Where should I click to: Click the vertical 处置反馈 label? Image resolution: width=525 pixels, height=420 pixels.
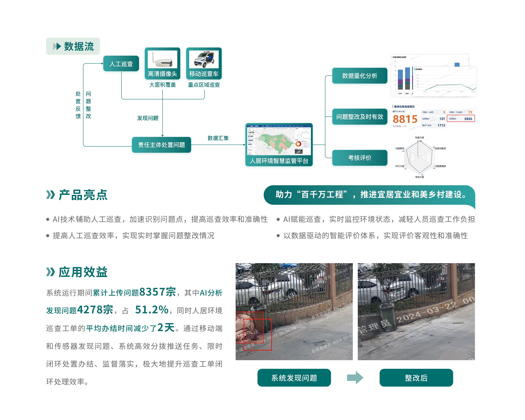pos(78,105)
